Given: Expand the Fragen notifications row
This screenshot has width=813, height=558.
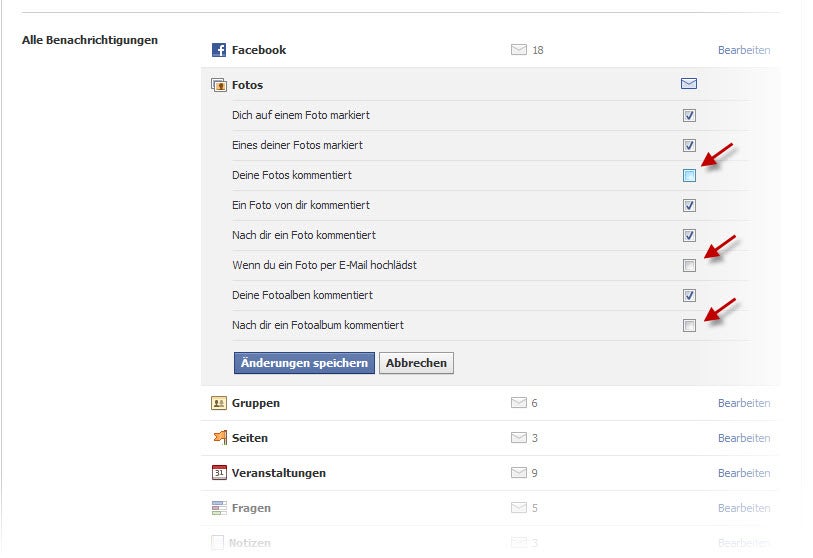Looking at the screenshot, I should [x=489, y=508].
